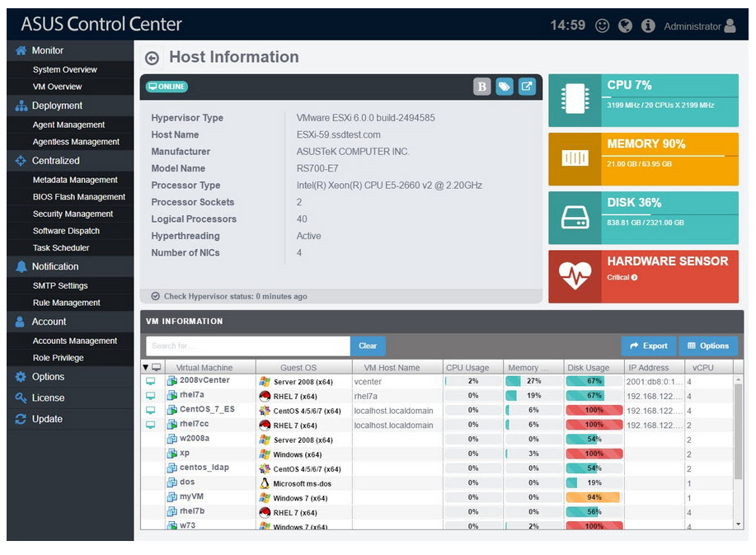Open the smiley feedback icon in header
Image resolution: width=756 pixels, height=555 pixels.
pos(602,26)
